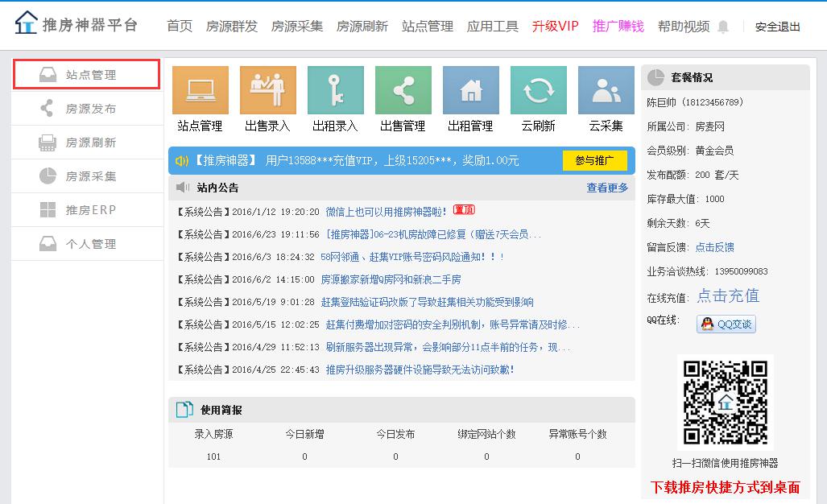Click the speaker icon in promotion banner
The width and height of the screenshot is (827, 504).
[x=181, y=161]
